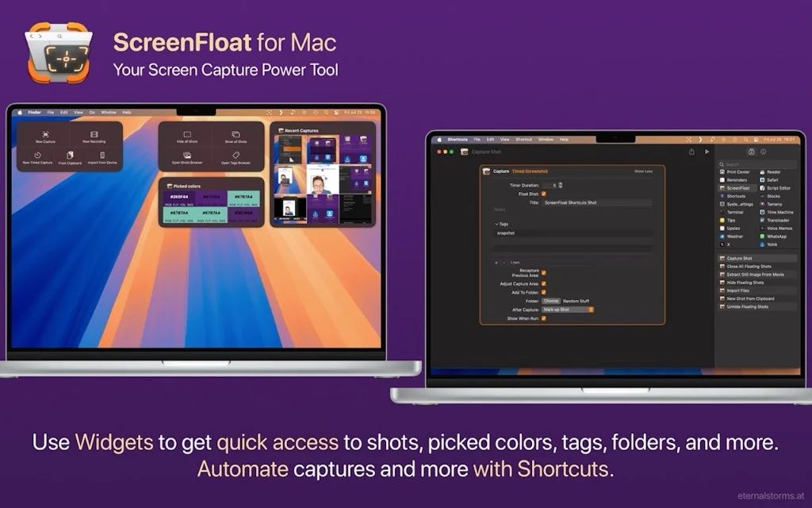Click the New Timed Capture icon
This screenshot has height=508, width=812.
pyautogui.click(x=37, y=155)
